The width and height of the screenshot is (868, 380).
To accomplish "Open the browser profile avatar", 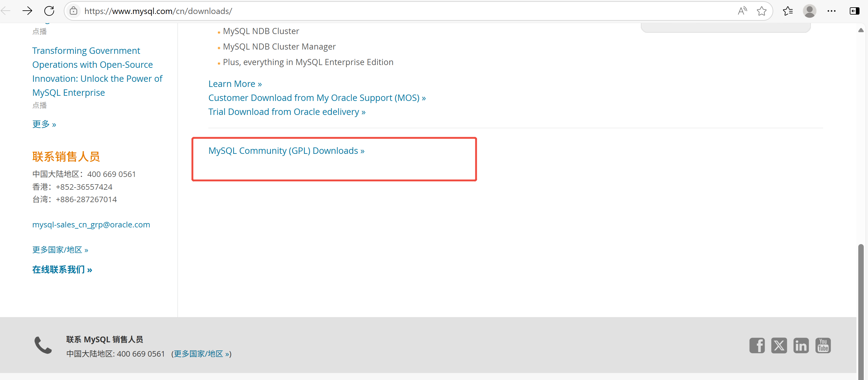I will coord(809,11).
